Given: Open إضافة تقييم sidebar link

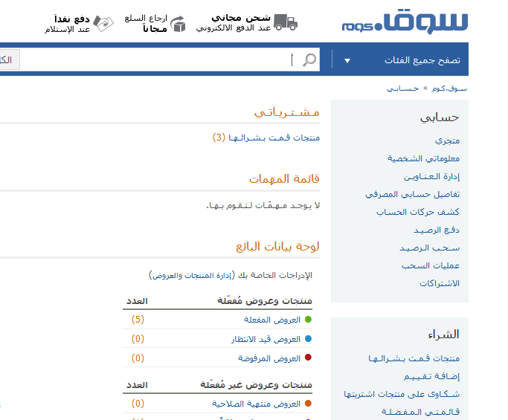Looking at the screenshot, I should coord(431,376).
